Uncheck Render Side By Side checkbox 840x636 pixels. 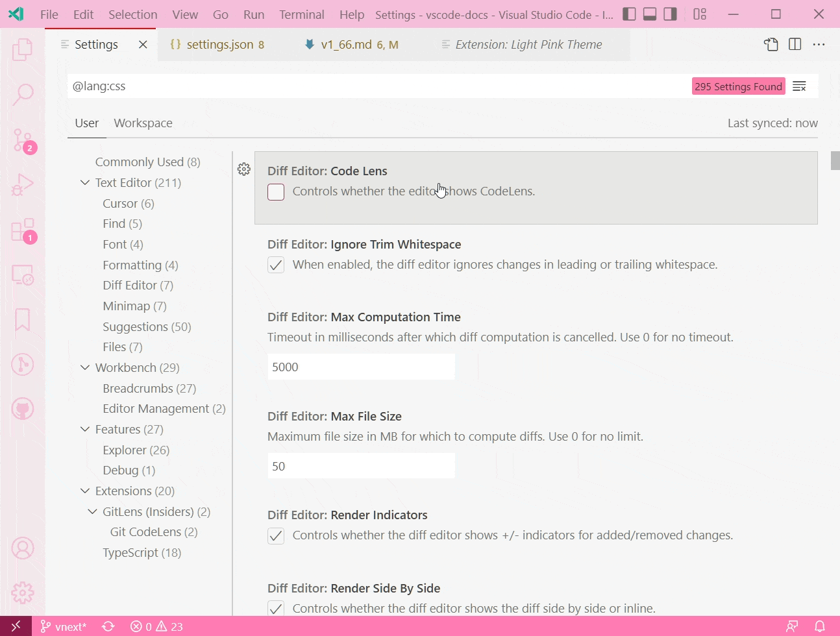[276, 609]
